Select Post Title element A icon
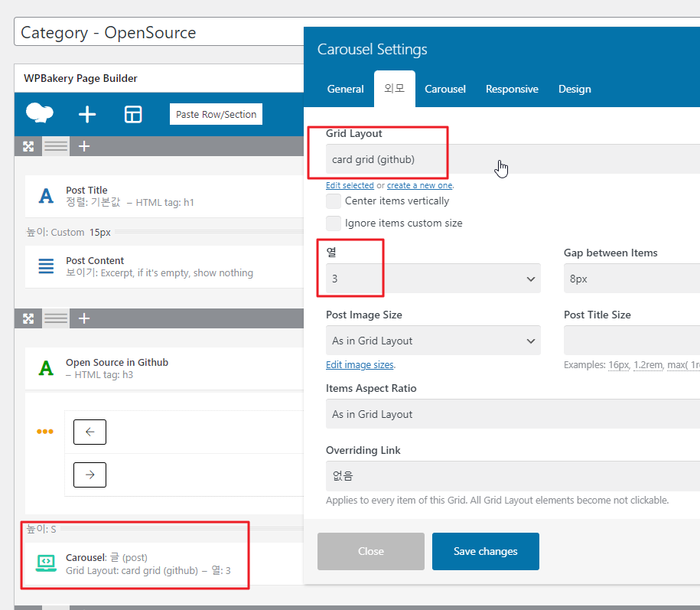The image size is (700, 610). coord(46,196)
